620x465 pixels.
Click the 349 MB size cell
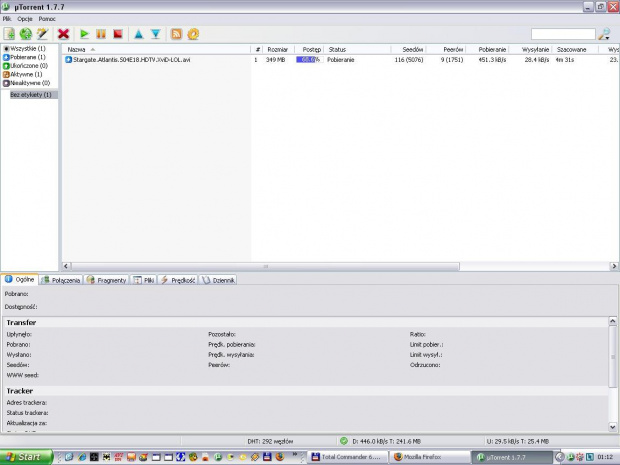275,60
